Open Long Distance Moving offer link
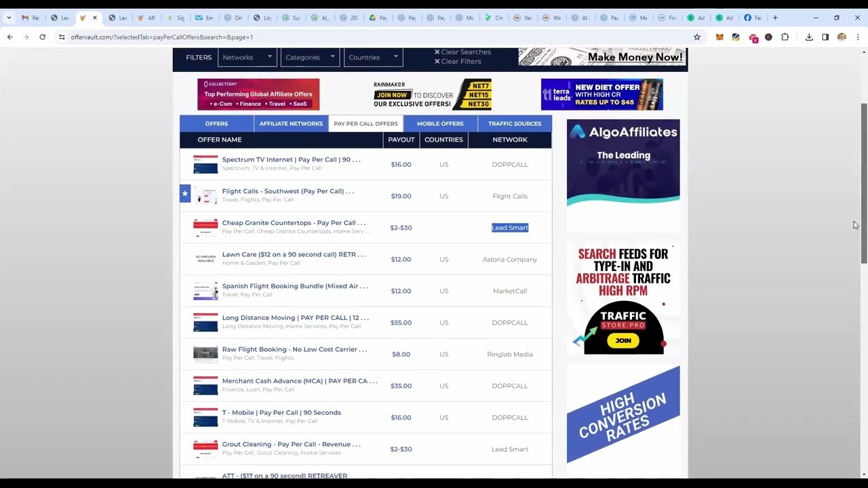Image resolution: width=868 pixels, height=488 pixels. point(295,317)
